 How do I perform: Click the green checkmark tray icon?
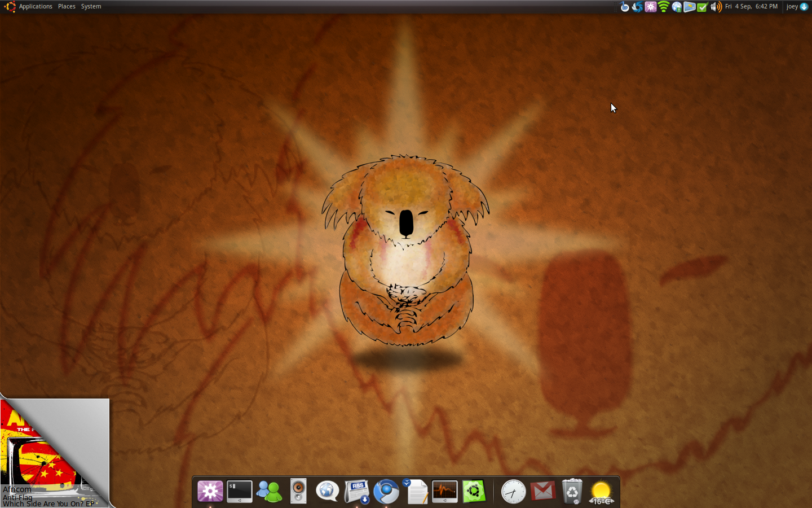(x=702, y=7)
